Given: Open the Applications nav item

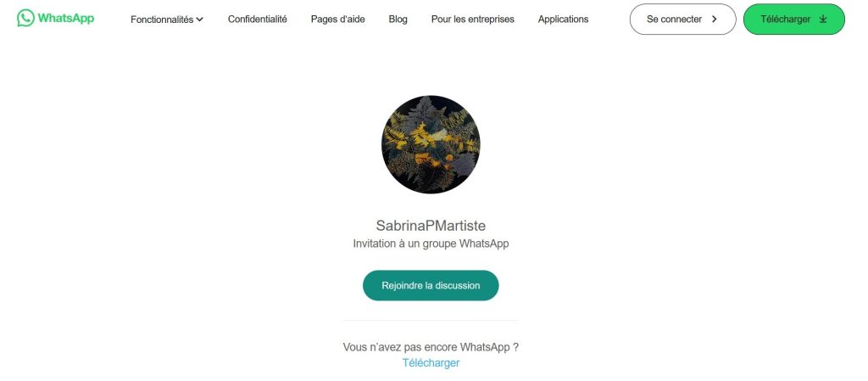Looking at the screenshot, I should (x=563, y=19).
